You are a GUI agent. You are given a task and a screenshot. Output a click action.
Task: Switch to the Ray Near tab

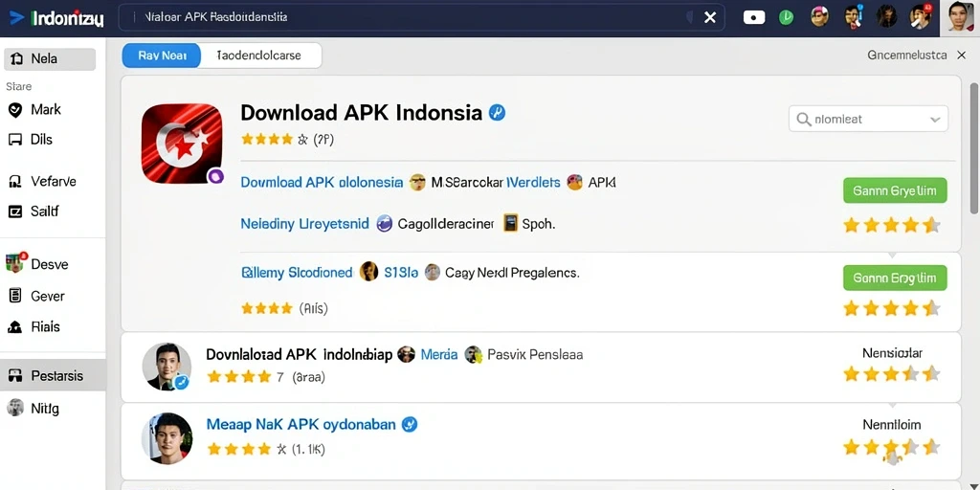[162, 56]
